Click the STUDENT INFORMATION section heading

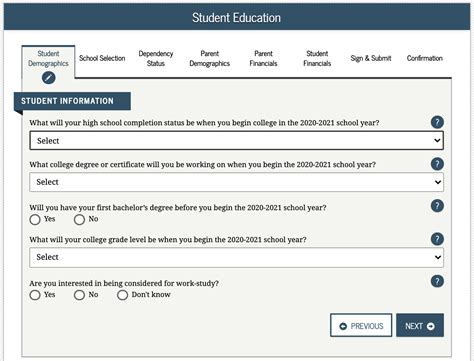[x=67, y=101]
